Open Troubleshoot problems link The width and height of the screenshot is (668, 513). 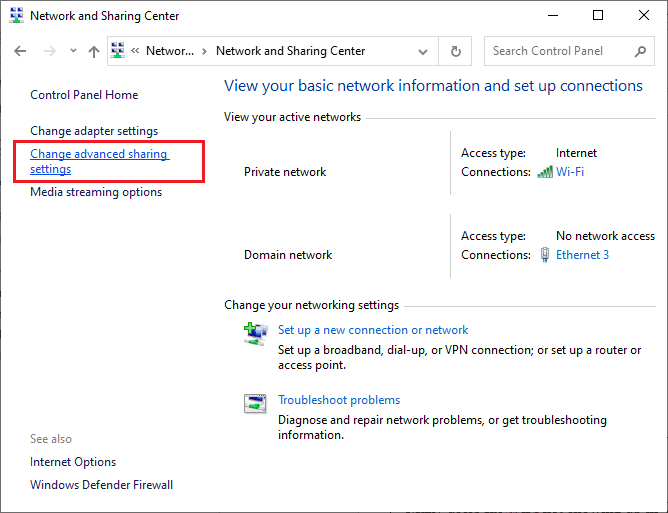339,400
